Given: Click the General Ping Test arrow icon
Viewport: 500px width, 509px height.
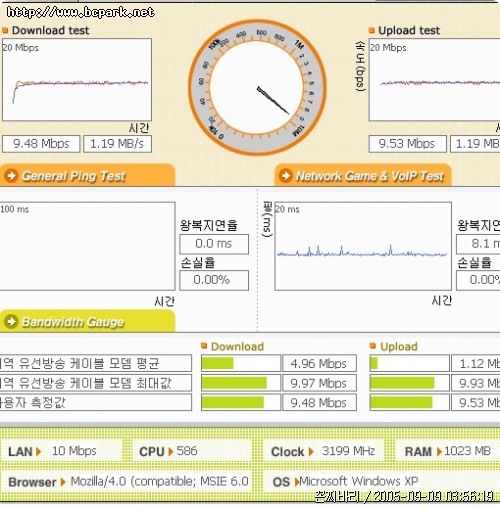Looking at the screenshot, I should point(11,175).
